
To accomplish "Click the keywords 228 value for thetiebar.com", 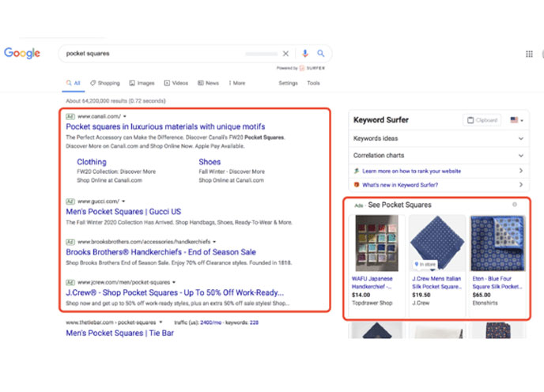I will pyautogui.click(x=254, y=322).
